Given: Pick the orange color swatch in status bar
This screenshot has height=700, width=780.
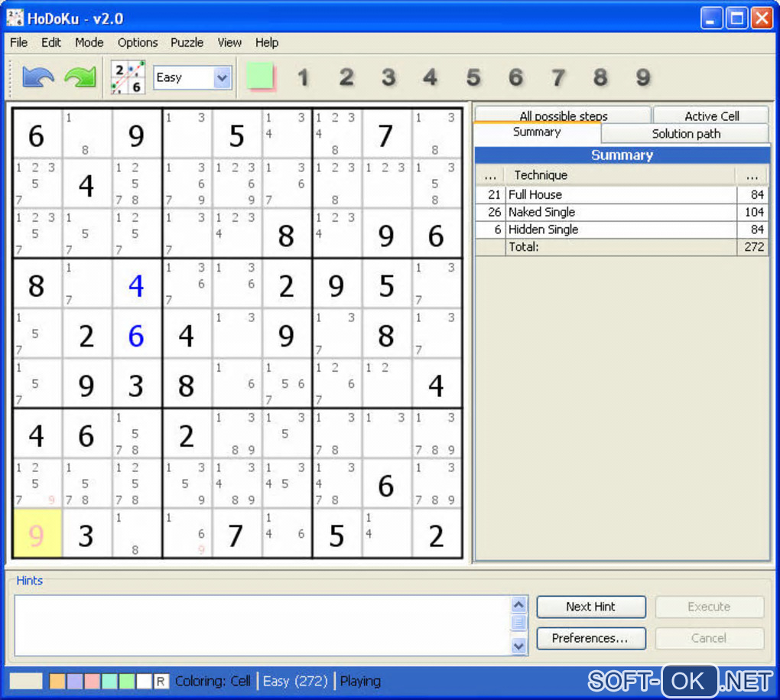Looking at the screenshot, I should pos(57,681).
